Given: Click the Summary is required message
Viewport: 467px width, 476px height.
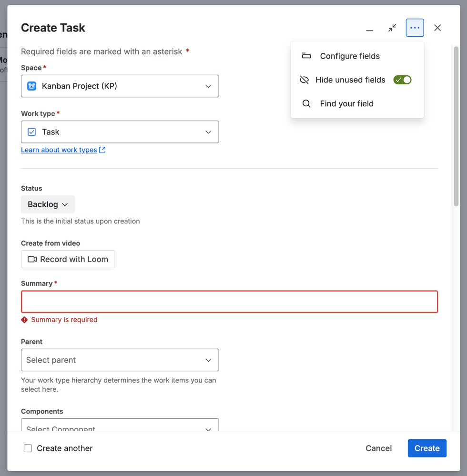Looking at the screenshot, I should click(64, 320).
